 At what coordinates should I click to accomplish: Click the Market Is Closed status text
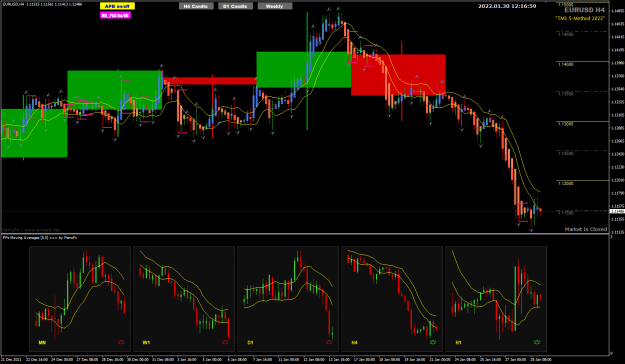tap(586, 229)
